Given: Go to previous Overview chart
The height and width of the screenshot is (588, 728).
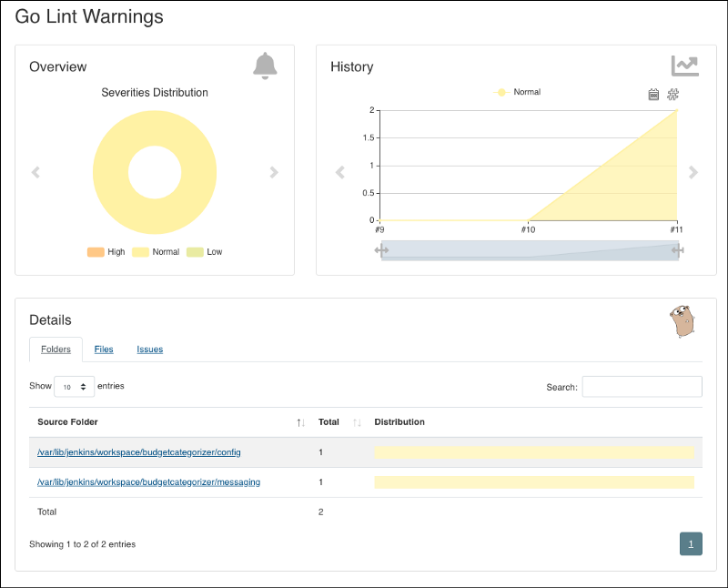Looking at the screenshot, I should 36,172.
